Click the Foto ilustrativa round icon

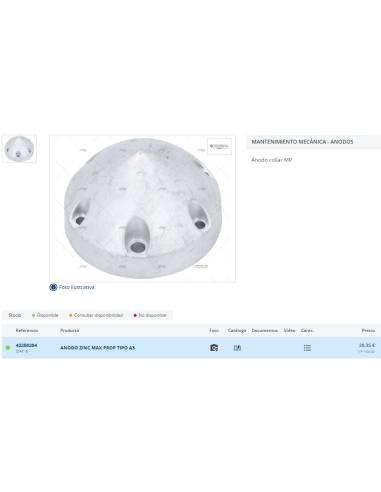point(53,287)
